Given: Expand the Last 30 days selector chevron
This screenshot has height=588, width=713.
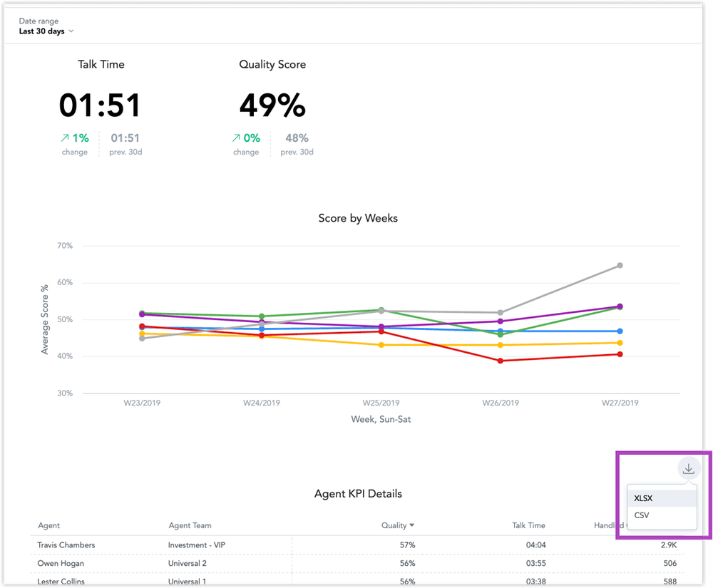Looking at the screenshot, I should (x=71, y=31).
